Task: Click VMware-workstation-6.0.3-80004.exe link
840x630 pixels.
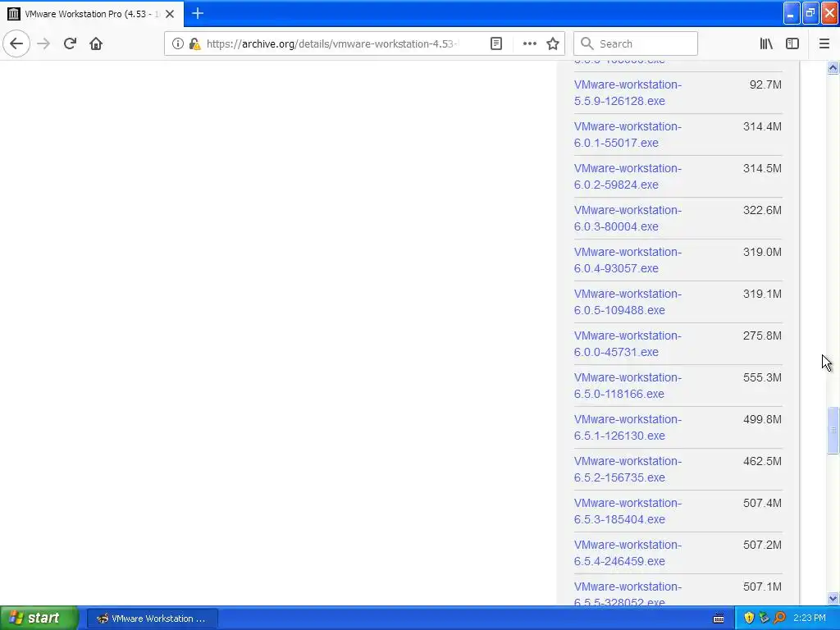Action: click(628, 218)
